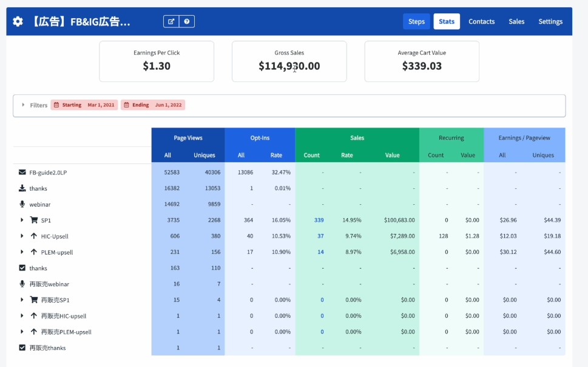The height and width of the screenshot is (367, 588).
Task: Click the cart icon beside 再販売SP1
Action: pyautogui.click(x=34, y=300)
